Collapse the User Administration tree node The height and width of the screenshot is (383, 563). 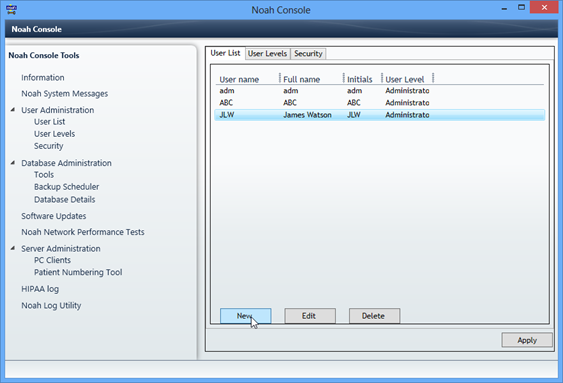(x=13, y=110)
